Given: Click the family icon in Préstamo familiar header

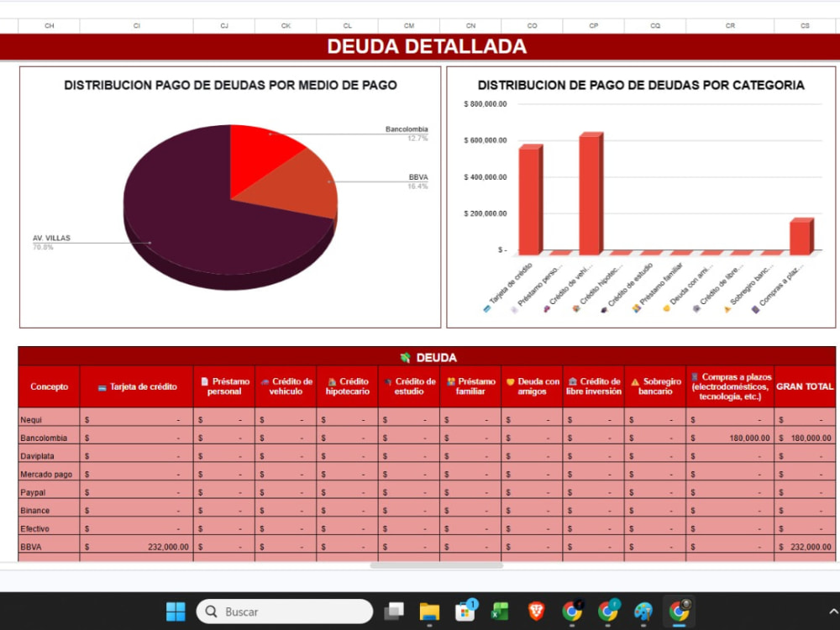Looking at the screenshot, I should tap(451, 381).
